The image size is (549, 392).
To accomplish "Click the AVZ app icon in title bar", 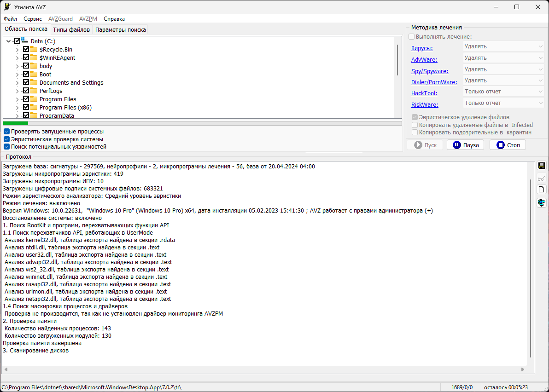I will (x=7, y=7).
